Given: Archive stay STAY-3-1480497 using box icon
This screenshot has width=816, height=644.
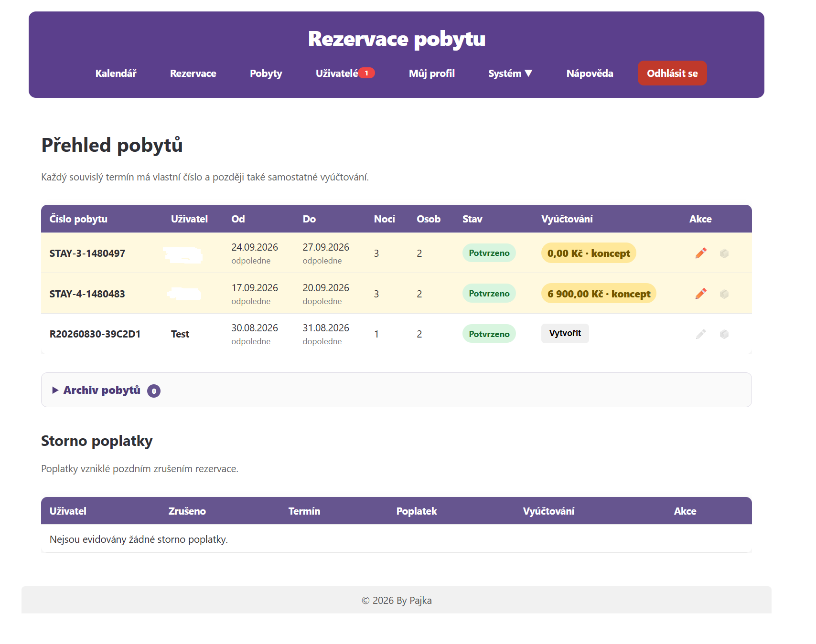Looking at the screenshot, I should pyautogui.click(x=724, y=253).
